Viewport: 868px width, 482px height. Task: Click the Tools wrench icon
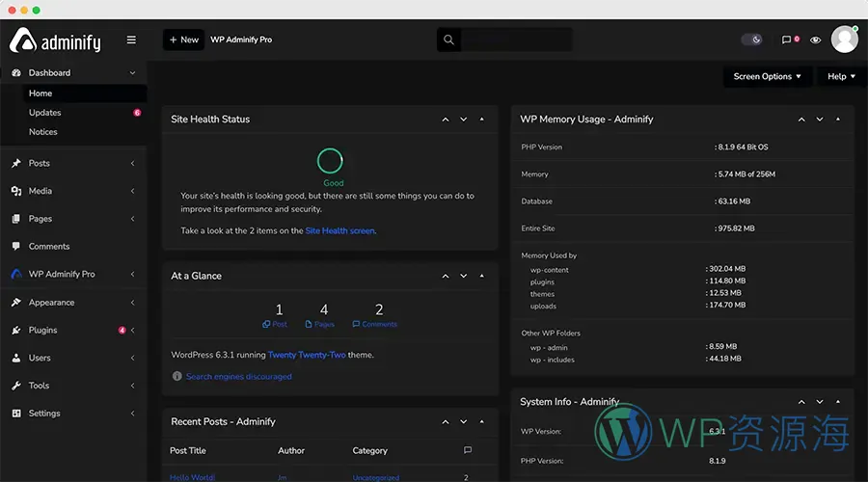[x=16, y=386]
